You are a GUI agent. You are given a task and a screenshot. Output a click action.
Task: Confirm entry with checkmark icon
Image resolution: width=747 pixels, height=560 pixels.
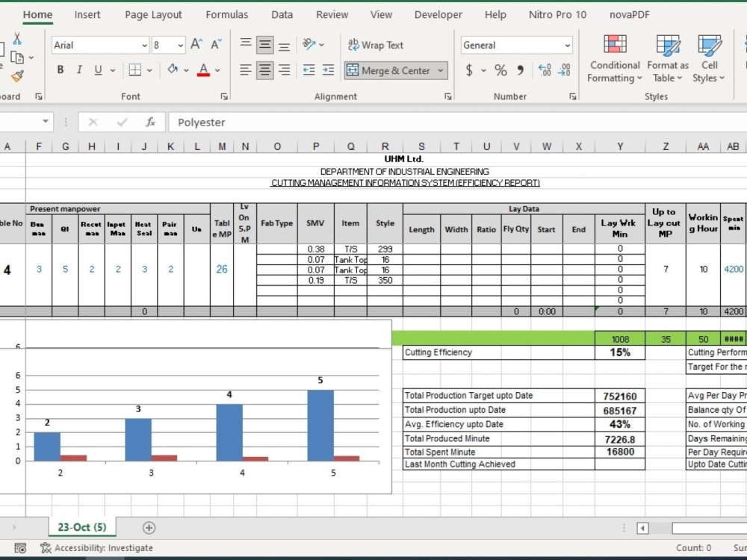point(122,122)
